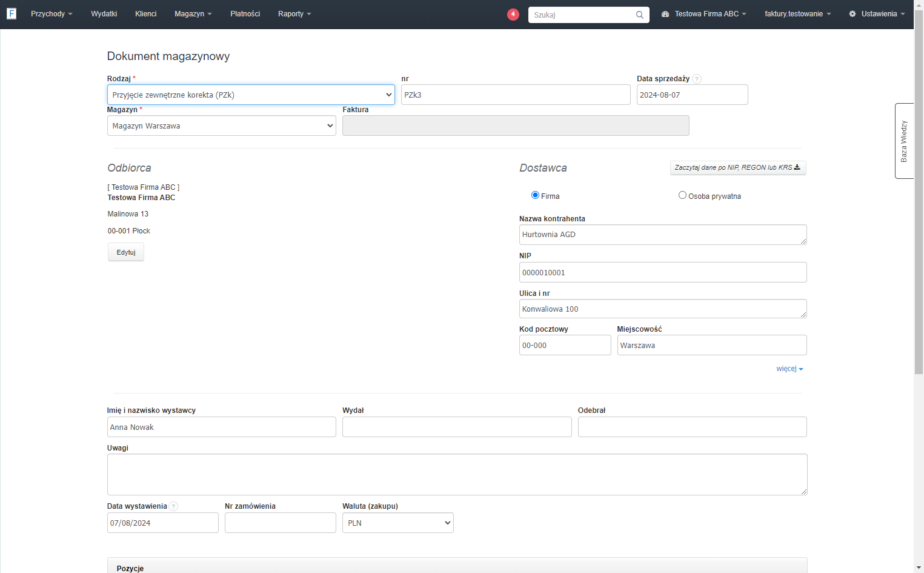Image resolution: width=924 pixels, height=573 pixels.
Task: Open the Przychody menu
Action: [52, 14]
